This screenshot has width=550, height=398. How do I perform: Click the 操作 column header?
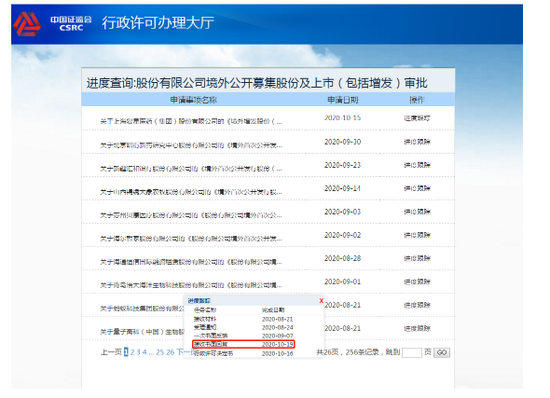point(417,100)
